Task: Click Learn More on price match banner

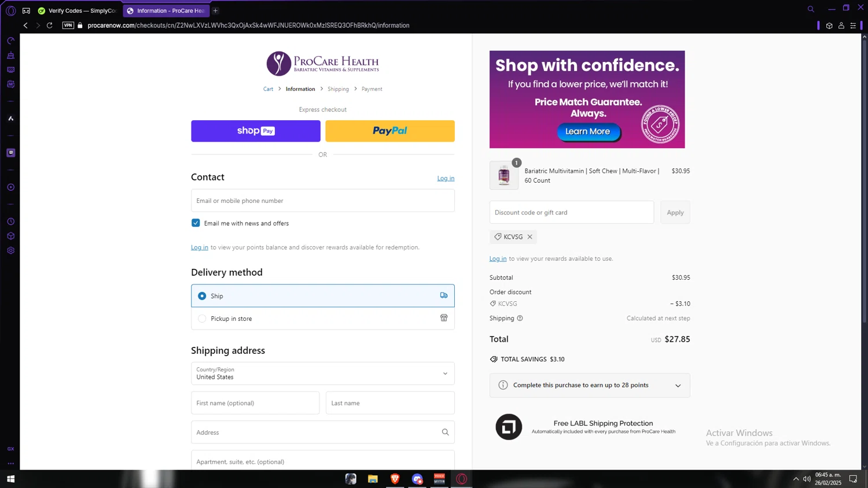Action: pos(588,132)
